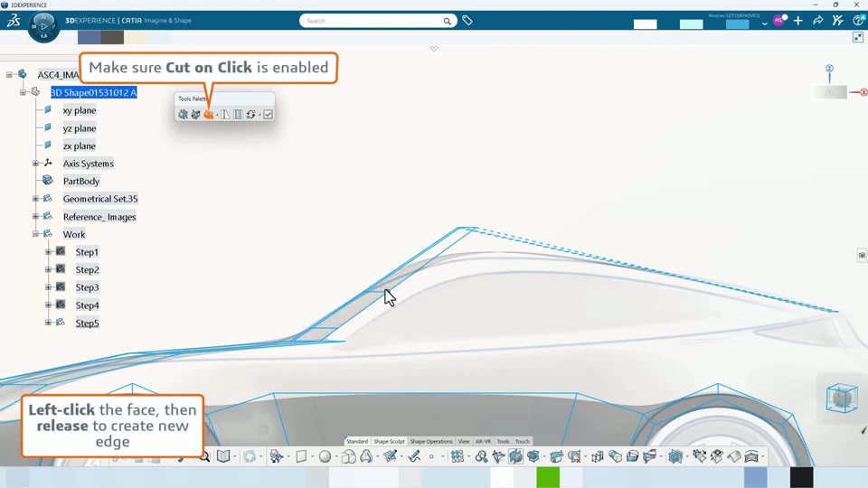
Task: Click the AS user avatar
Action: point(778,21)
